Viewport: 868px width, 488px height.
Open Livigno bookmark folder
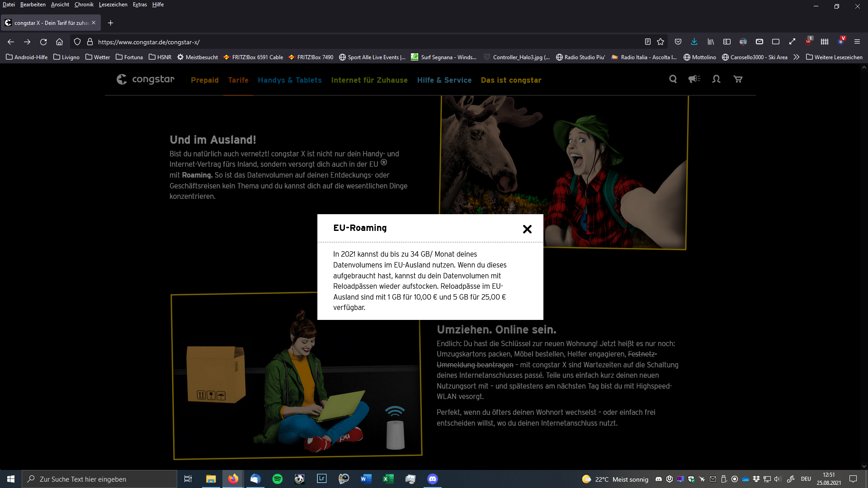(x=66, y=57)
